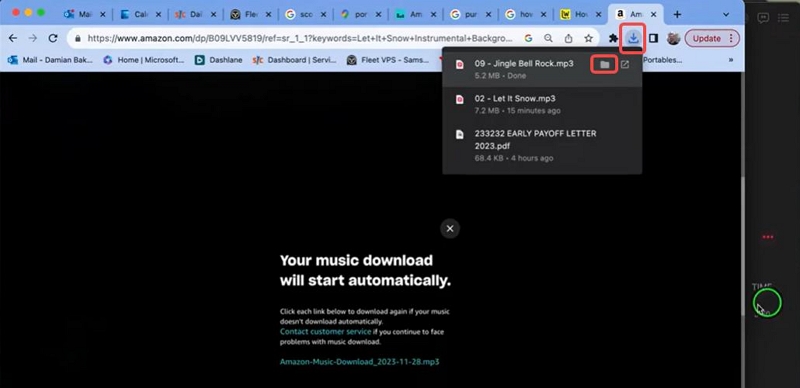Toggle the Chrome side panel
The image size is (800, 388).
tap(653, 38)
